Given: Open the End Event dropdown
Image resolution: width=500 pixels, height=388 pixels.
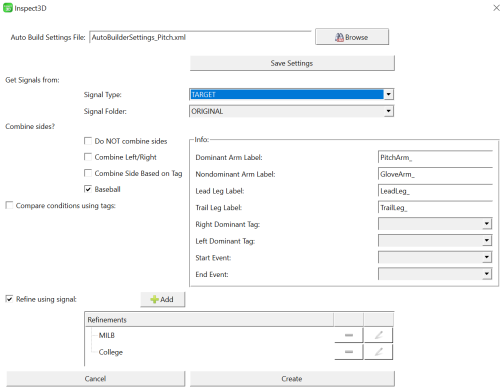Looking at the screenshot, I should (x=435, y=274).
